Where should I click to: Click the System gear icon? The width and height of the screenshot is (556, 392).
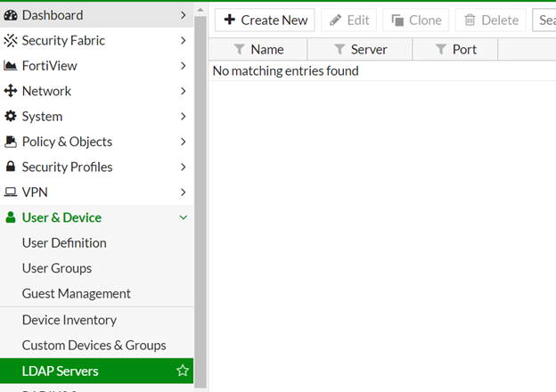pos(11,117)
